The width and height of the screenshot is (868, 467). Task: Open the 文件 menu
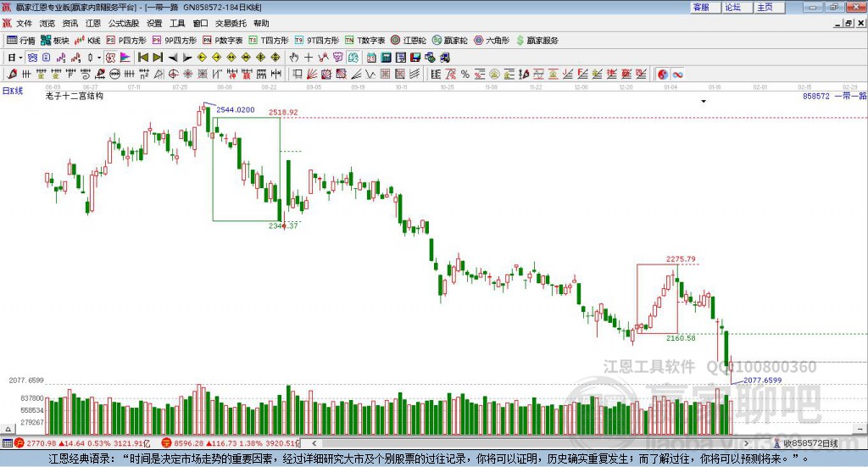click(24, 23)
